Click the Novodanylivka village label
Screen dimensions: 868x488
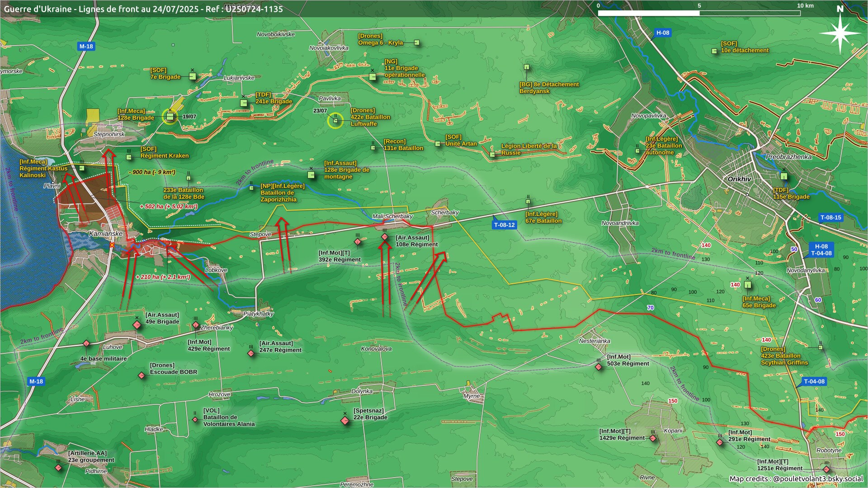click(806, 271)
